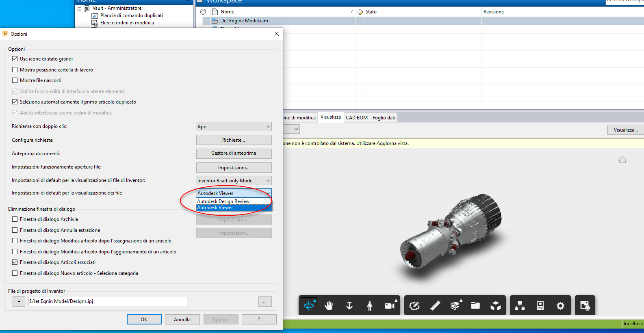The image size is (644, 333).
Task: Click the assembly icon of _Jet Engine Model.iam
Action: (x=215, y=21)
